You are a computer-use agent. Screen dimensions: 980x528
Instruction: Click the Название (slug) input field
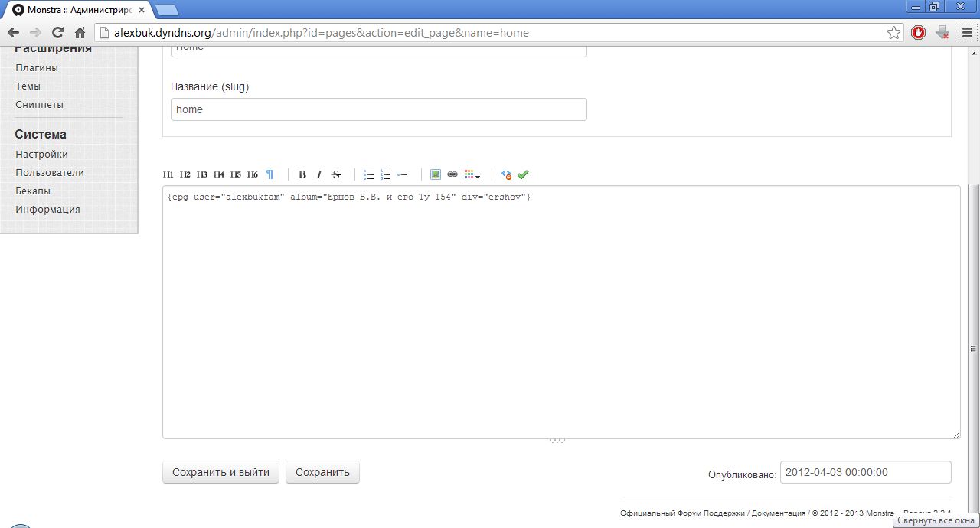pos(378,109)
